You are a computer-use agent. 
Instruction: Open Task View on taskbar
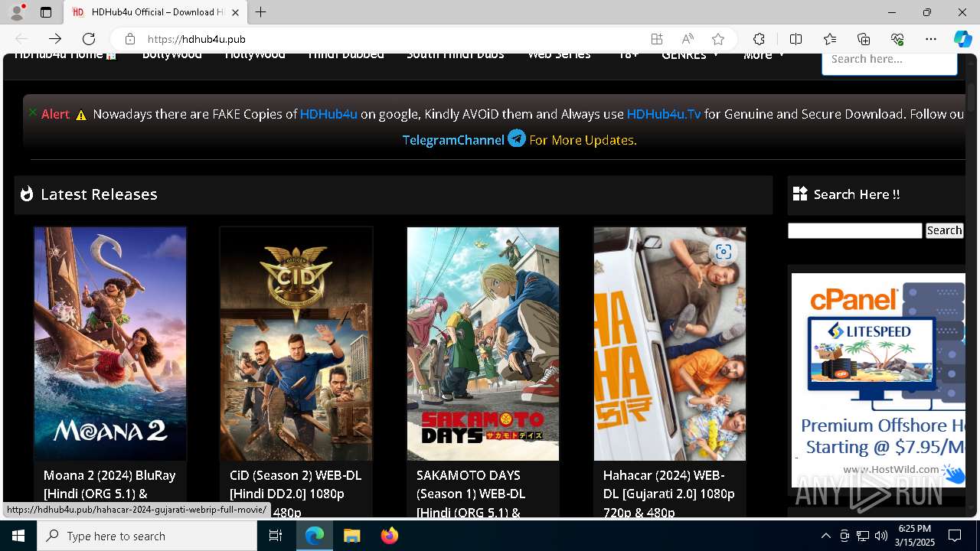click(276, 536)
